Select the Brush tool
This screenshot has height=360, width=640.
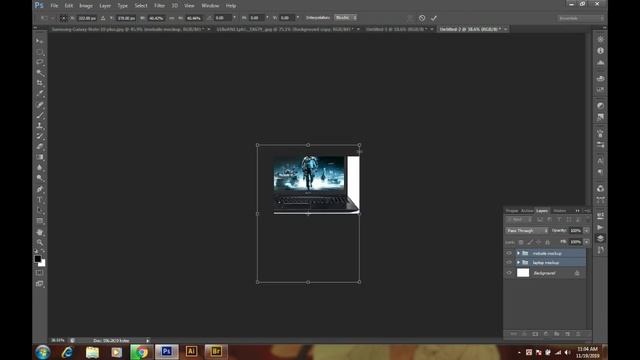pyautogui.click(x=40, y=116)
